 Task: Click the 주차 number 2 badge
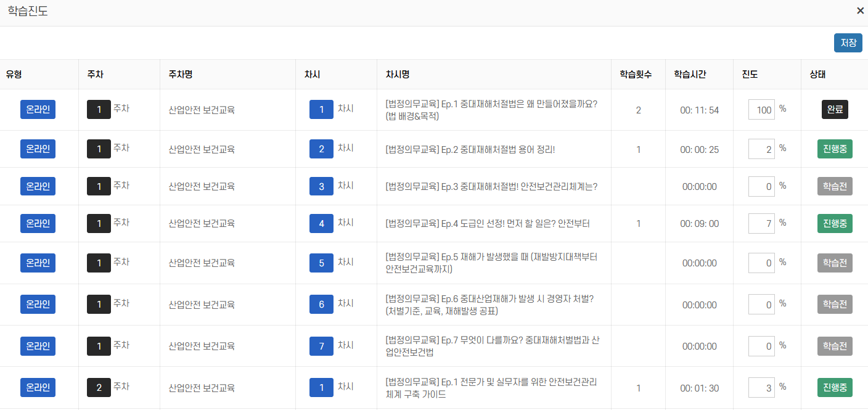coord(99,388)
